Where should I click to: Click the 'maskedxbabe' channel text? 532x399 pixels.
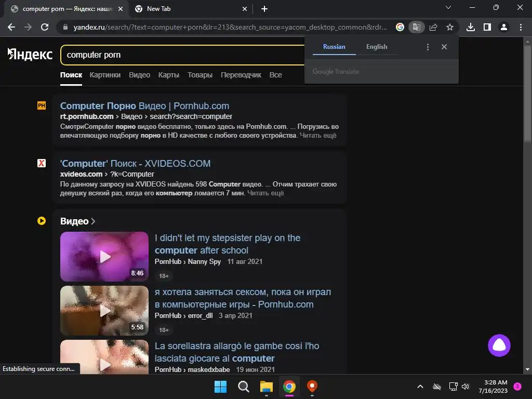pyautogui.click(x=209, y=369)
